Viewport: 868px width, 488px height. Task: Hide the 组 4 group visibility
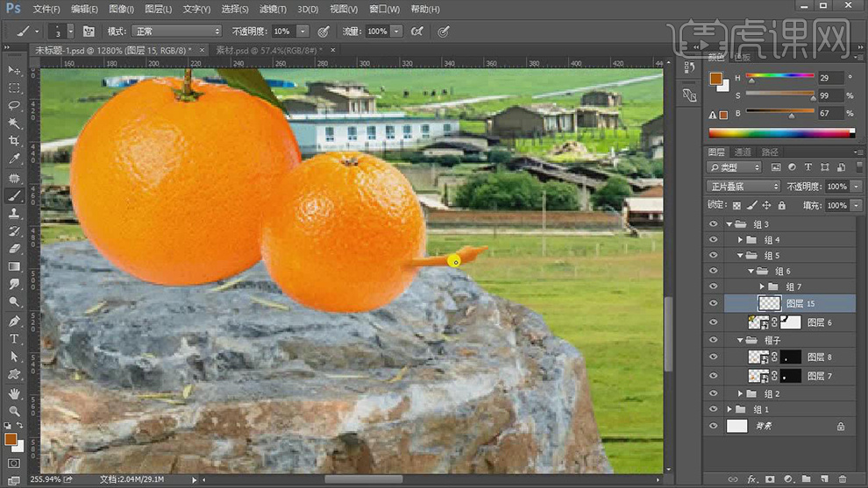(713, 239)
